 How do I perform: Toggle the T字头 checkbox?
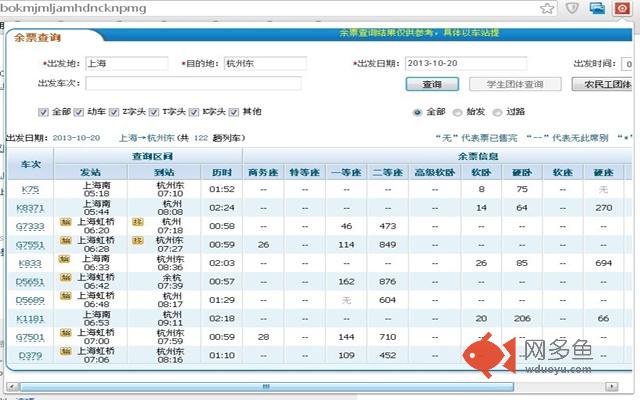click(x=154, y=112)
